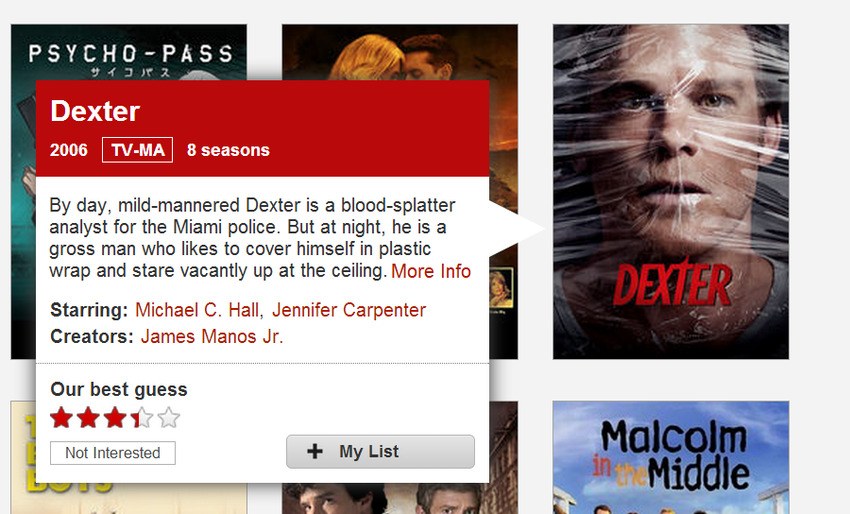Mark Dexter as Not Interested
The width and height of the screenshot is (850, 514).
113,453
